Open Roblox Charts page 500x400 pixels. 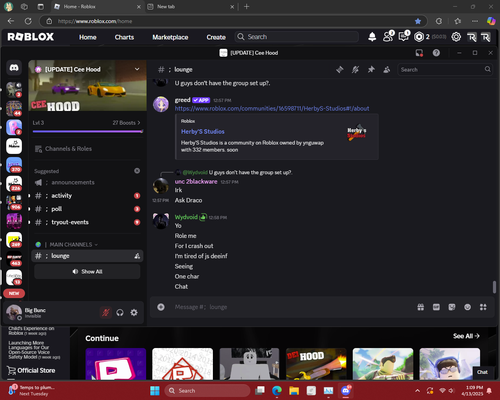click(x=124, y=37)
